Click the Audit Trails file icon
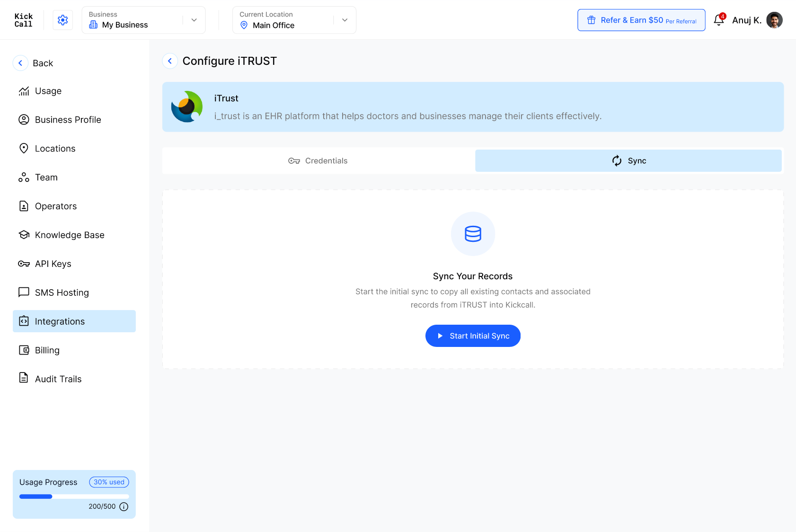Image resolution: width=796 pixels, height=532 pixels. coord(24,378)
